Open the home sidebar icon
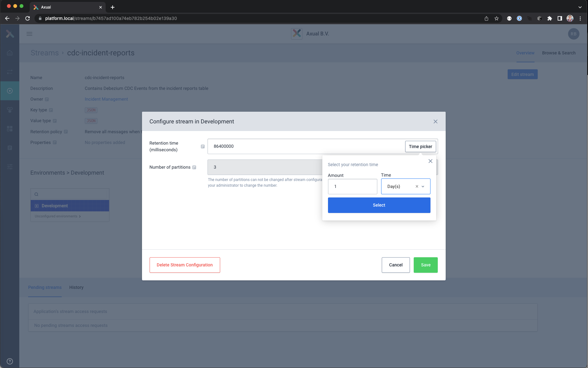Image resolution: width=588 pixels, height=368 pixels. [x=10, y=53]
